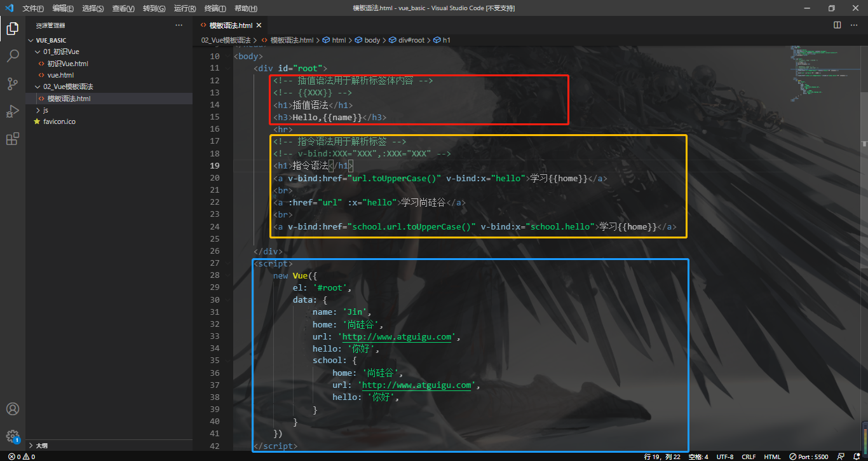Open the 编辑(E) menu
The height and width of the screenshot is (461, 868).
(63, 8)
